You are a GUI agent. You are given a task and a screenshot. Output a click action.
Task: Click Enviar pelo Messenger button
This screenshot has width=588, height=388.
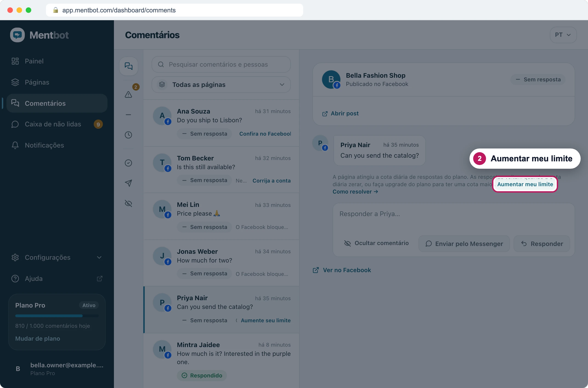click(464, 244)
